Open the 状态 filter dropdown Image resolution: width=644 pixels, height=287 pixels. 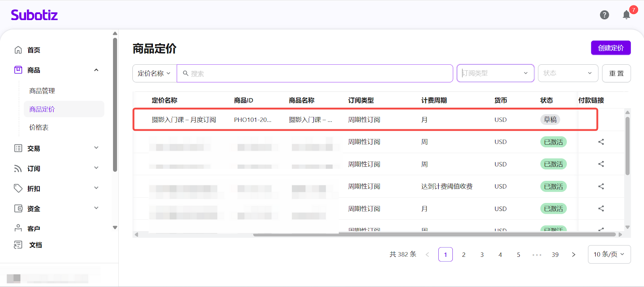pos(568,73)
